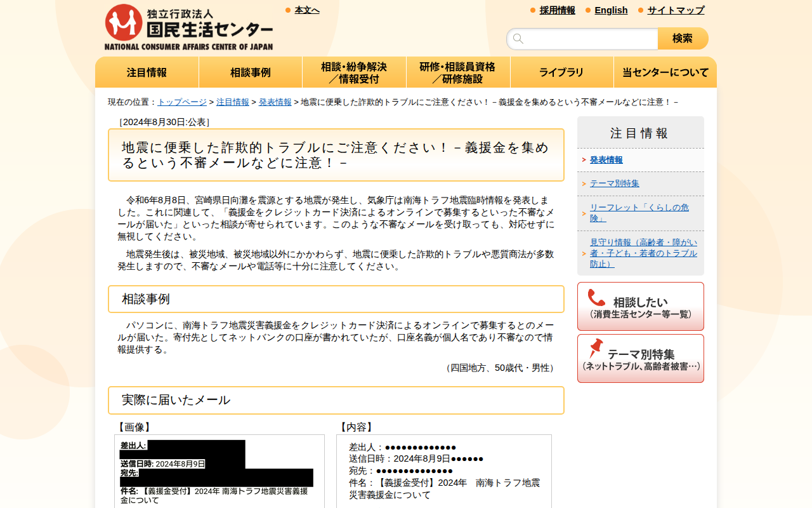
Task: Open the 注目情報 navigation menu
Action: [147, 72]
